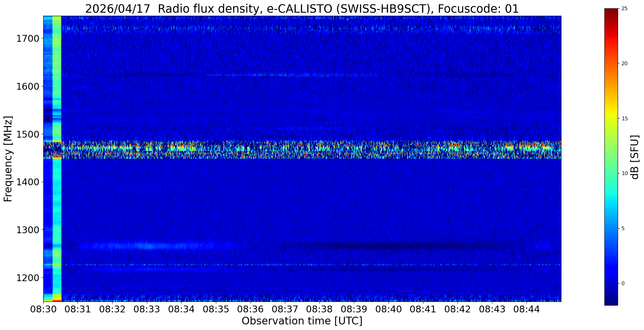Viewport: 644px width, 330px height.
Task: Pick the 08:41 time tick label
Action: (423, 309)
